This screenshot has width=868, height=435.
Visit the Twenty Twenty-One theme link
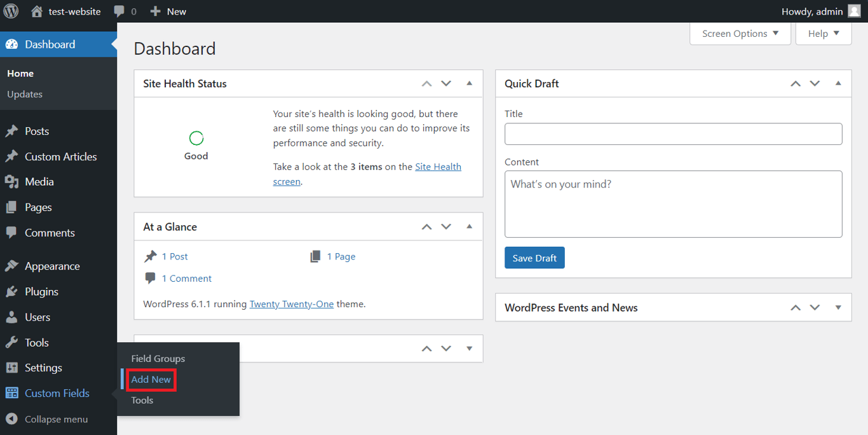pyautogui.click(x=291, y=304)
